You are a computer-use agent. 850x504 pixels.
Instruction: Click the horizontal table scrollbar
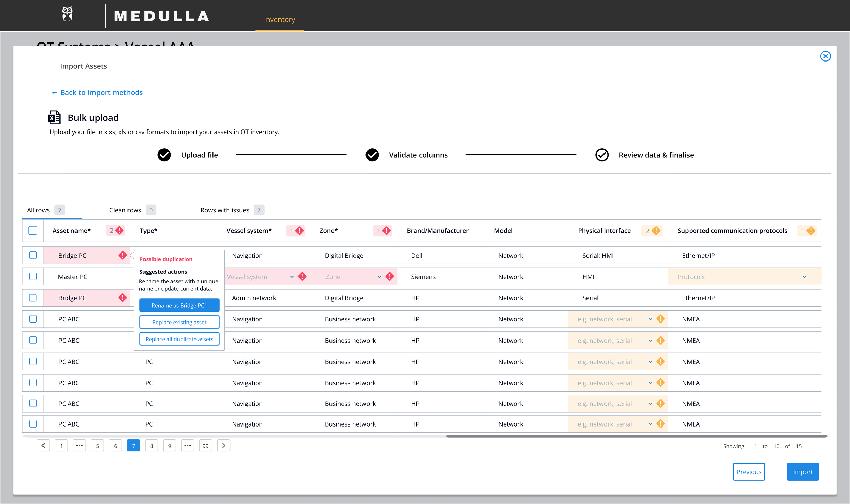coord(636,436)
